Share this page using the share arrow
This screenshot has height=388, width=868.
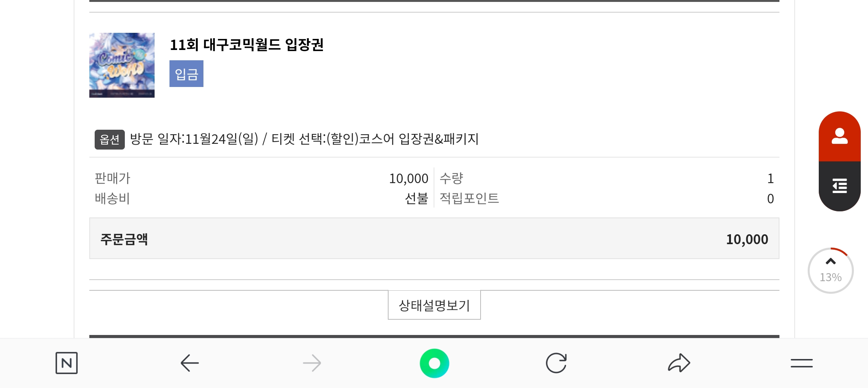(x=679, y=363)
